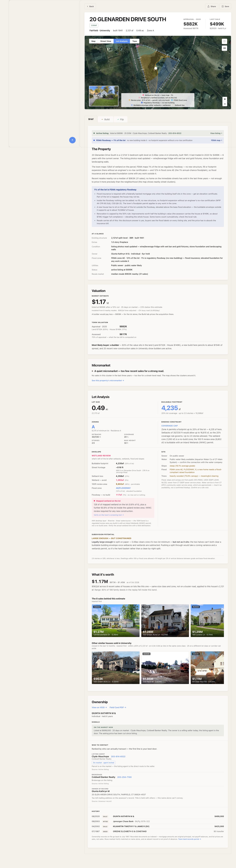Click the 'Jpmorgan Chase Bank' mortgage row
The height and width of the screenshot is (868, 236).
point(158,821)
